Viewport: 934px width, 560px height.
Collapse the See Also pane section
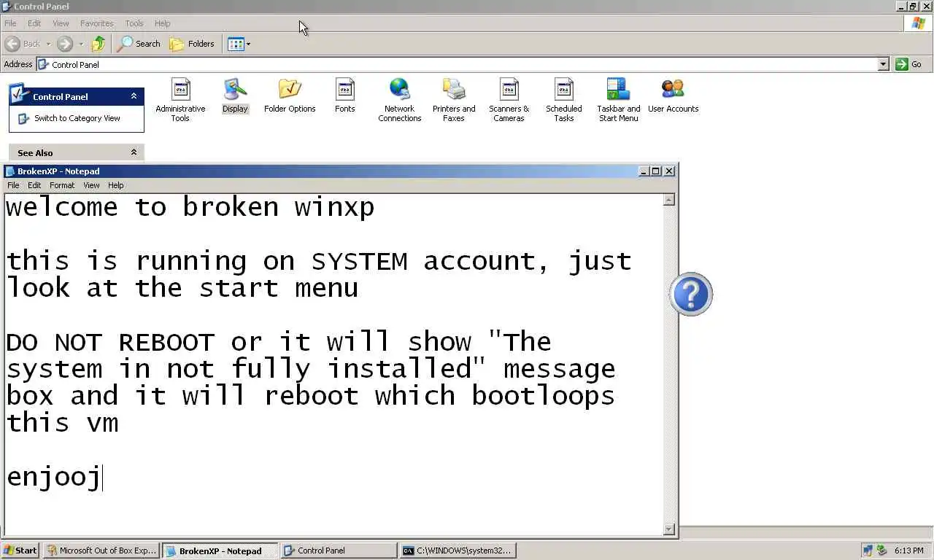(134, 152)
